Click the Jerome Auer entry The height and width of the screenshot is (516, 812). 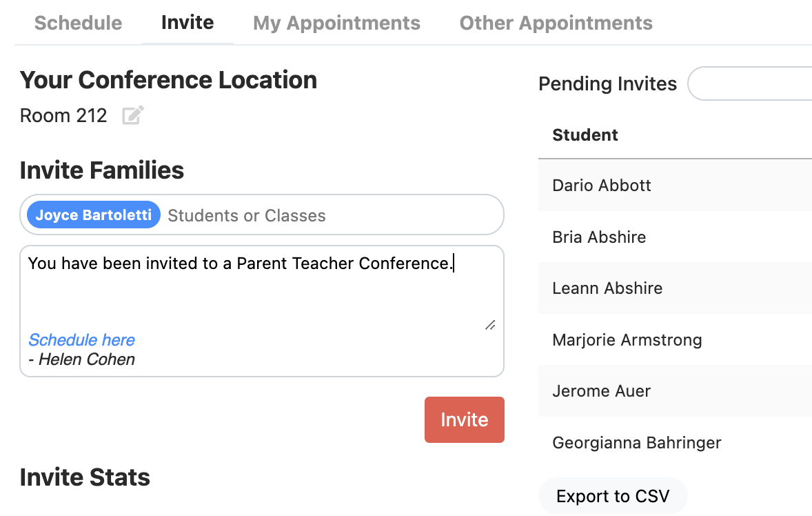pos(600,390)
